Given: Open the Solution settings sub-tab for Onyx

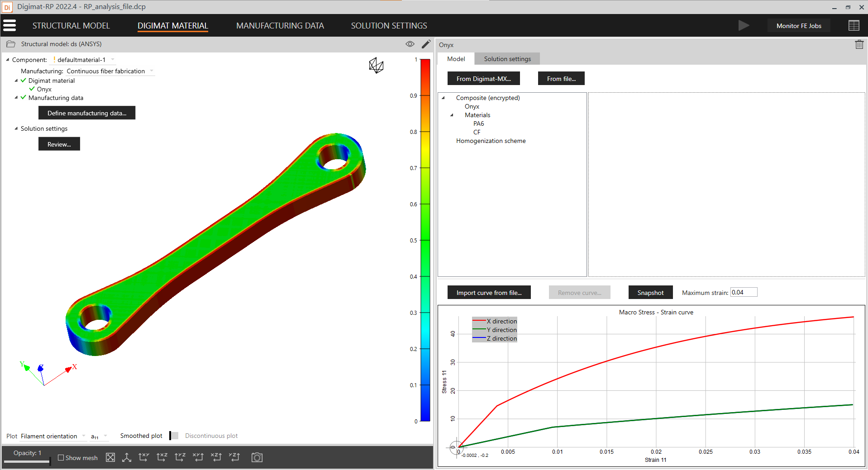Looking at the screenshot, I should pos(507,59).
